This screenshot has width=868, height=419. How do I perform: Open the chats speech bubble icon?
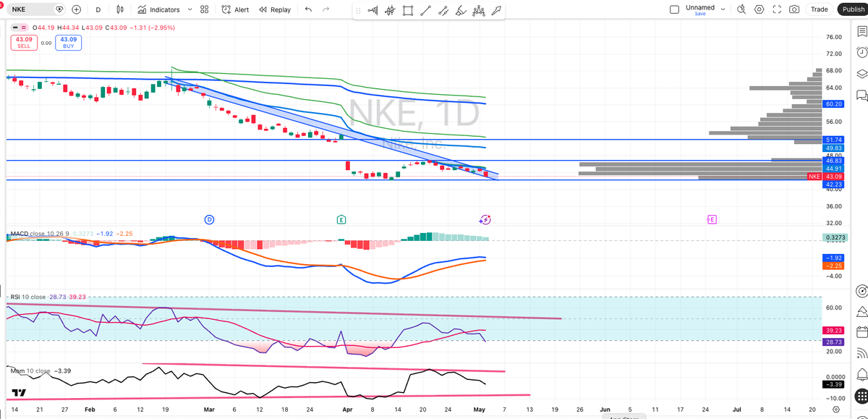click(861, 95)
